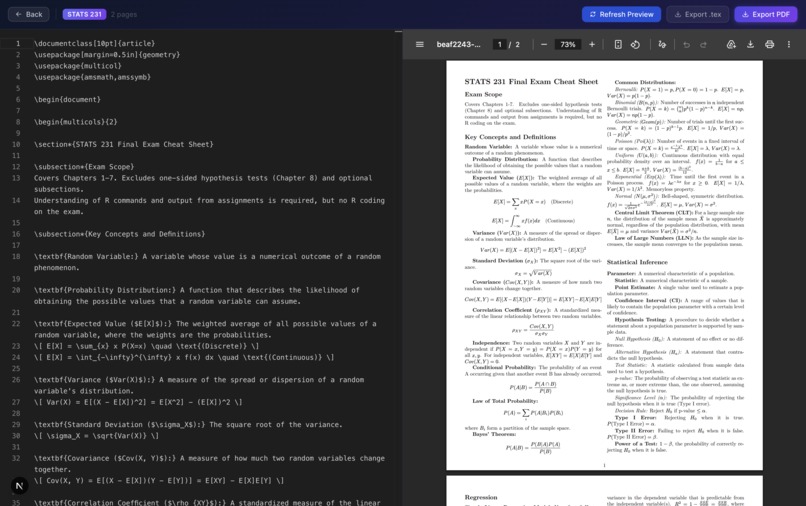Click the \textbf{Probability Distribution:} code line
The width and height of the screenshot is (806, 506).
click(197, 296)
